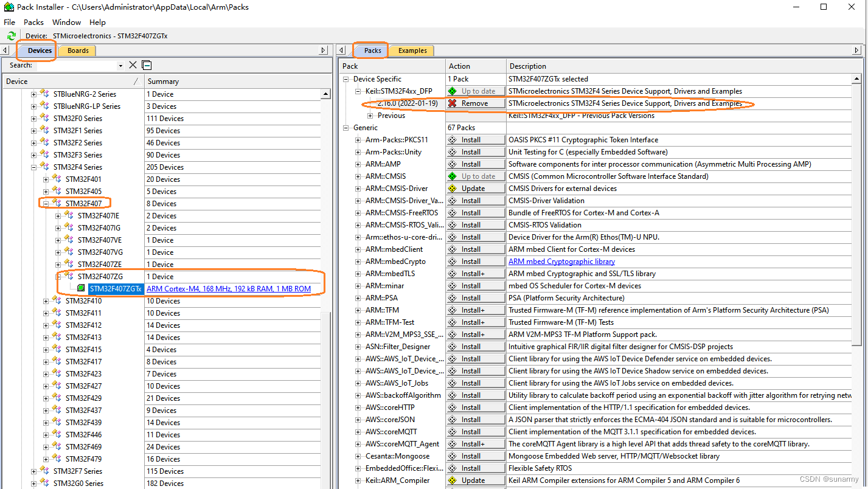Screen dimensions: 868x489
Task: Install the AWS::coreJSON pack
Action: tap(476, 420)
